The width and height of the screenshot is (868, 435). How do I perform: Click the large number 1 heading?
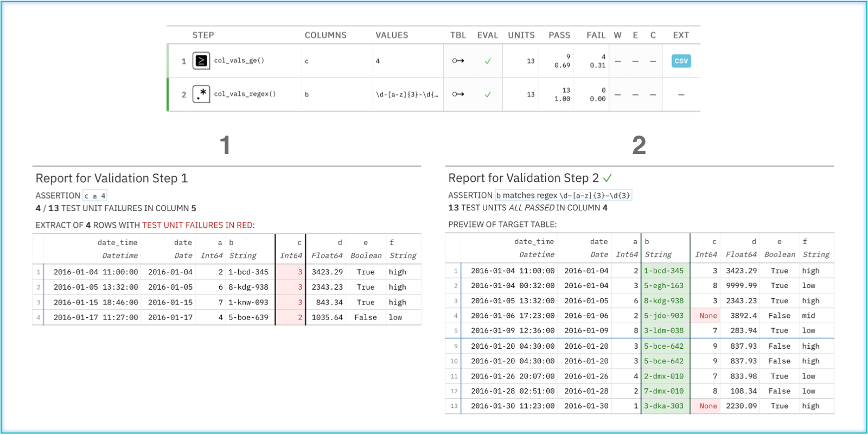(225, 145)
